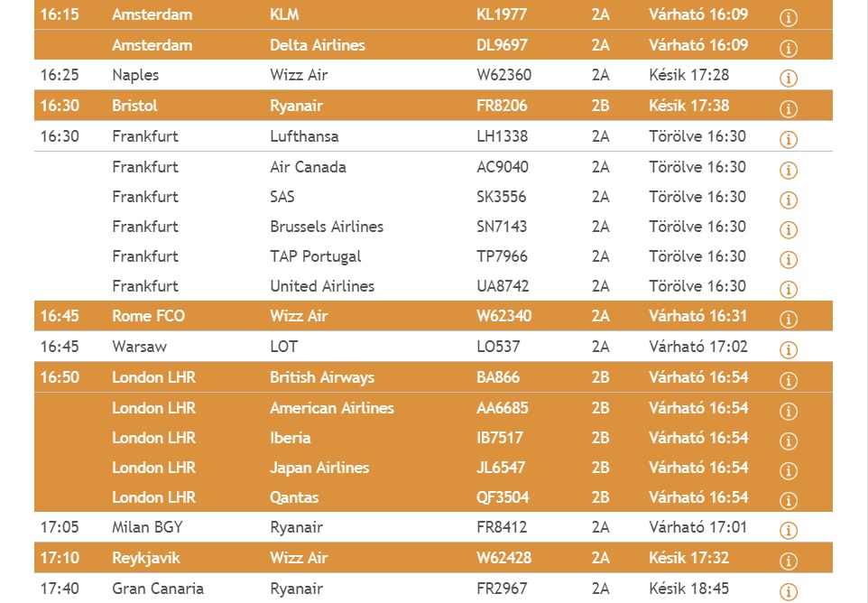This screenshot has height=603, width=868.
Task: Click info icon for Lufthansa LH1338 flight
Action: pos(788,140)
